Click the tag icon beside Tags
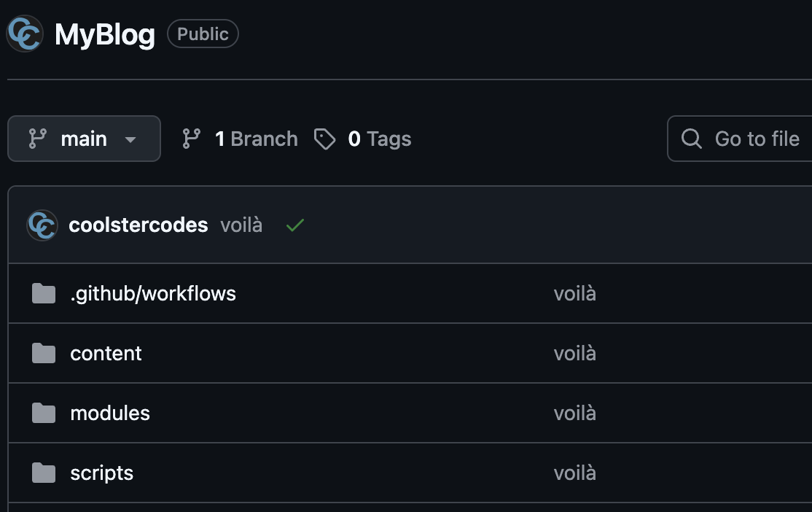The width and height of the screenshot is (812, 512). (324, 139)
